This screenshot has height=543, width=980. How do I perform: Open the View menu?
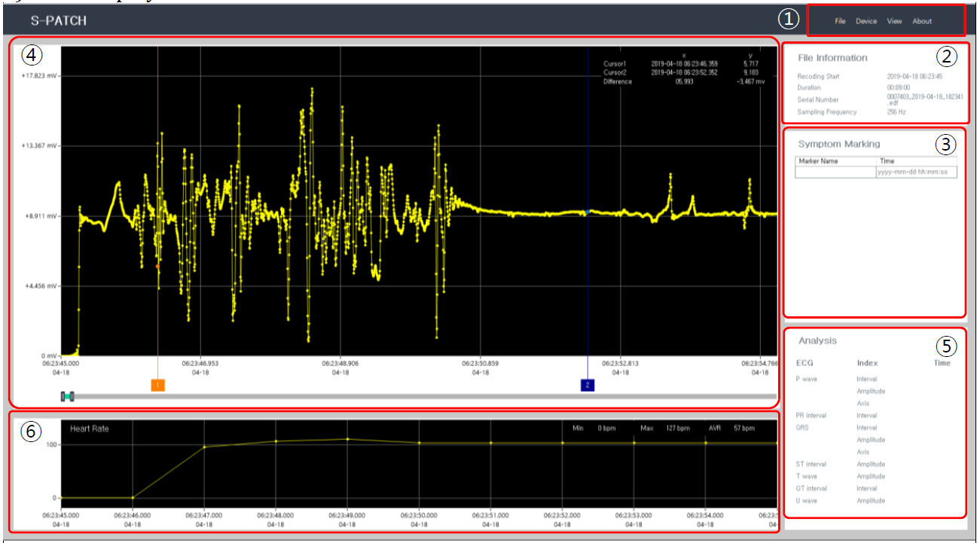[894, 21]
